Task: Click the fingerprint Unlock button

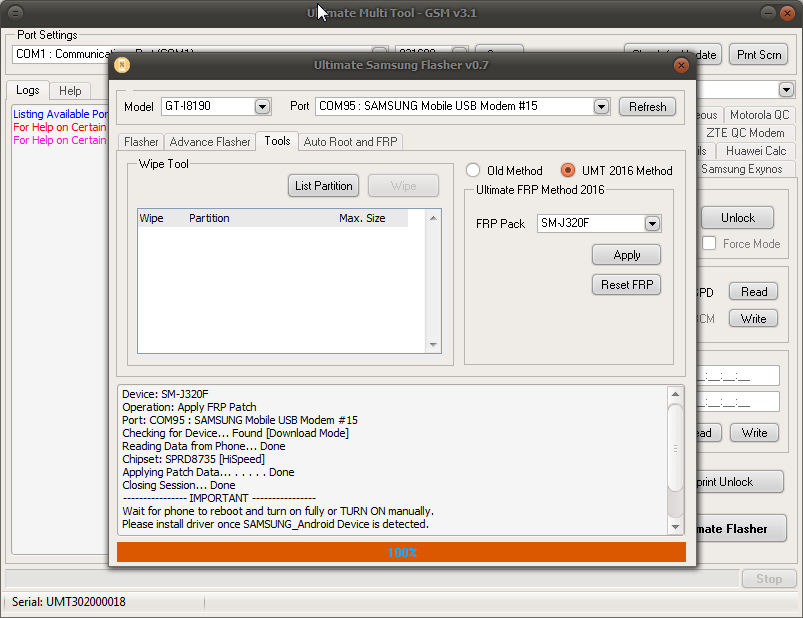Action: pyautogui.click(x=739, y=482)
